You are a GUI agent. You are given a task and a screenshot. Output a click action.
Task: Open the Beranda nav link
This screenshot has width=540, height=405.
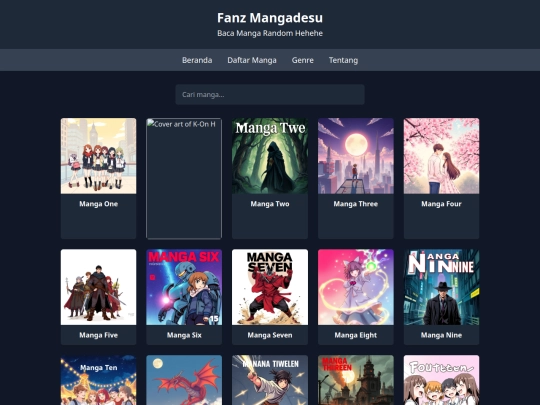click(x=197, y=60)
